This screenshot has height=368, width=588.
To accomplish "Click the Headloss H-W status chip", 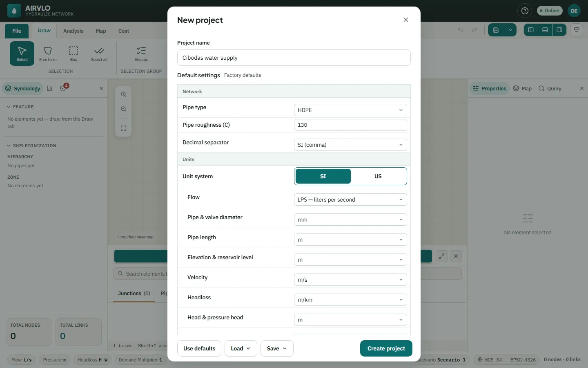I will 93,360.
